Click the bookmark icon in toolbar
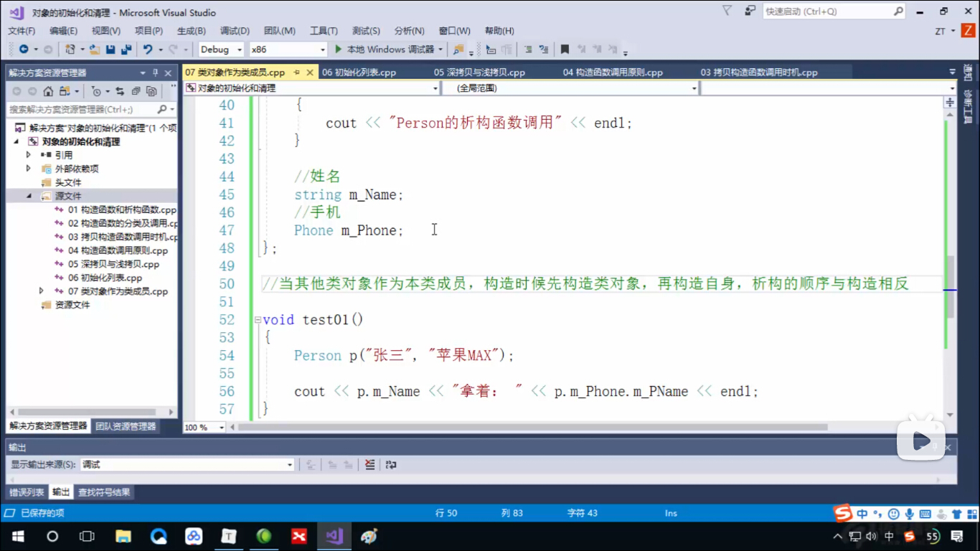The image size is (980, 551). (565, 50)
